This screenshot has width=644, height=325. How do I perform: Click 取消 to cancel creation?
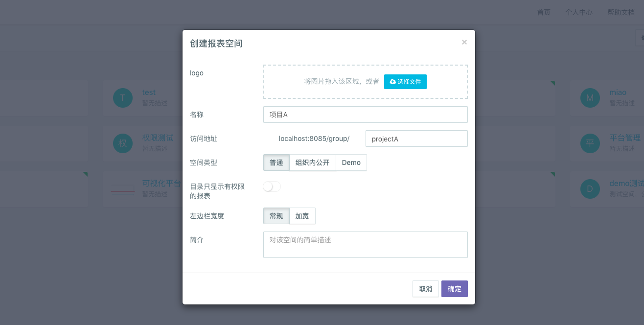(x=425, y=289)
